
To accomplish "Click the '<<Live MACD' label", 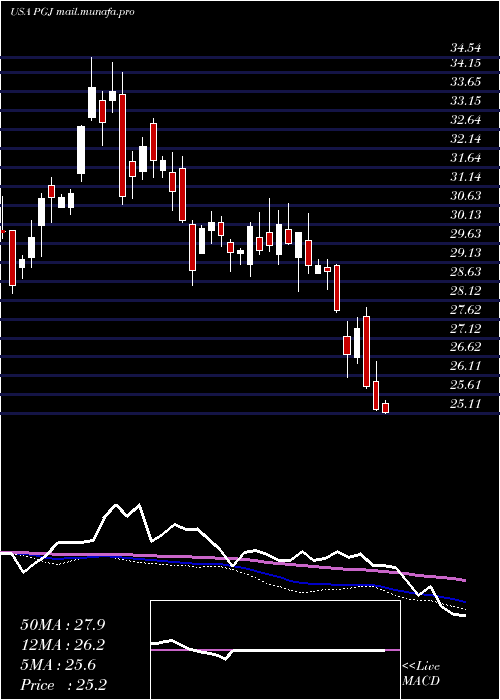I will point(421,673).
